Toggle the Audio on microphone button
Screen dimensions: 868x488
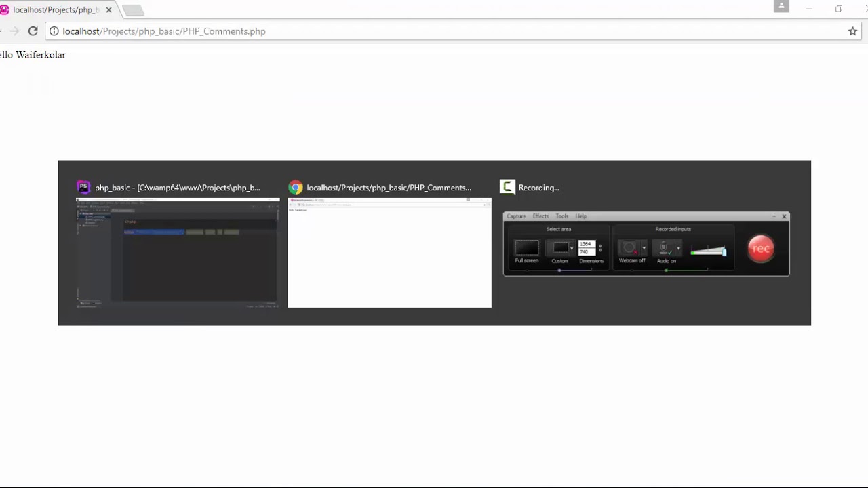(x=664, y=248)
